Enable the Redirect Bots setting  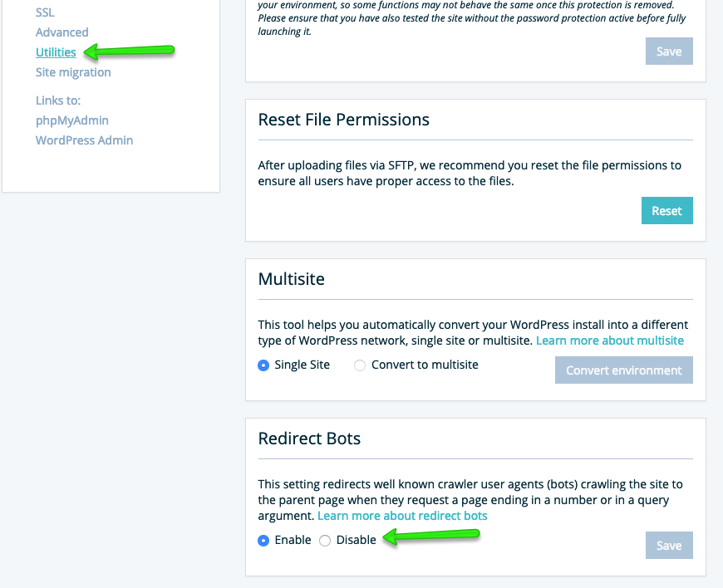263,540
